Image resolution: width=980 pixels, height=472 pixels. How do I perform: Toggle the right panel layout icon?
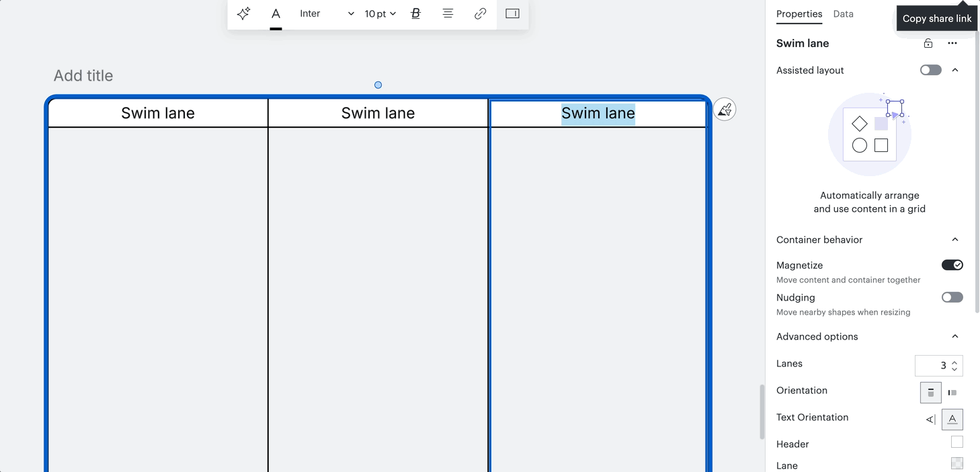(x=512, y=13)
